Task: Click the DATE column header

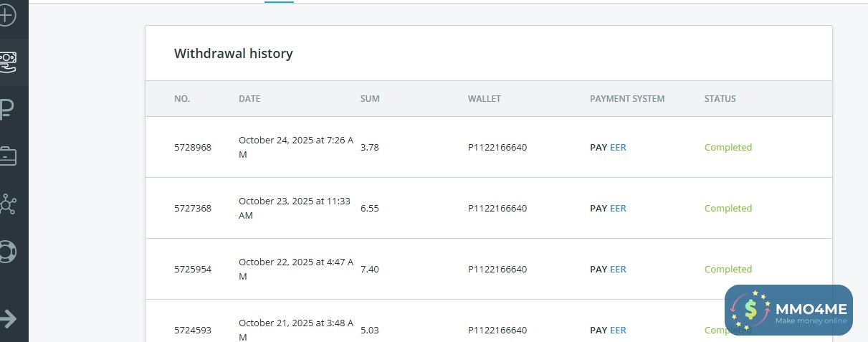Action: [x=249, y=99]
